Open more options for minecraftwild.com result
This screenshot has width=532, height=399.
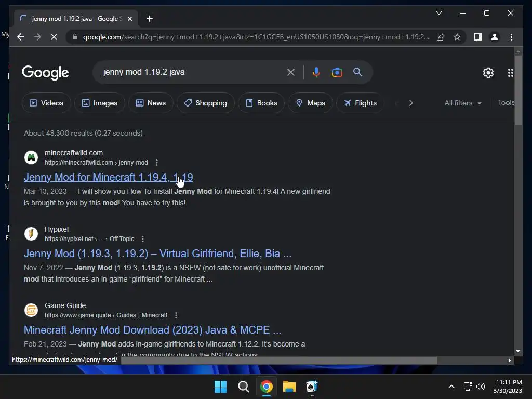point(157,163)
